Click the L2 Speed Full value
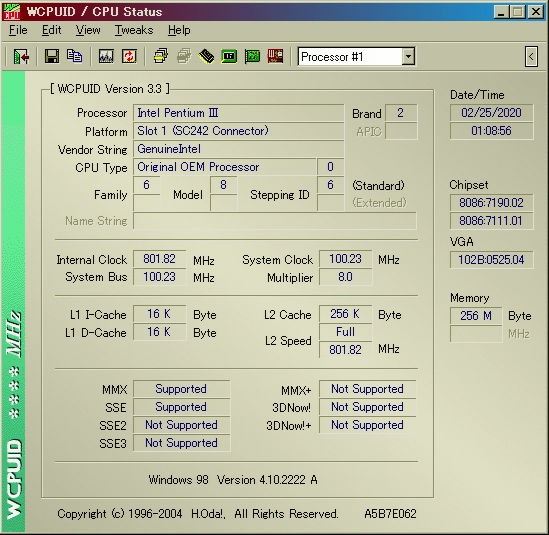Viewport: 549px width, 535px height. coord(346,332)
